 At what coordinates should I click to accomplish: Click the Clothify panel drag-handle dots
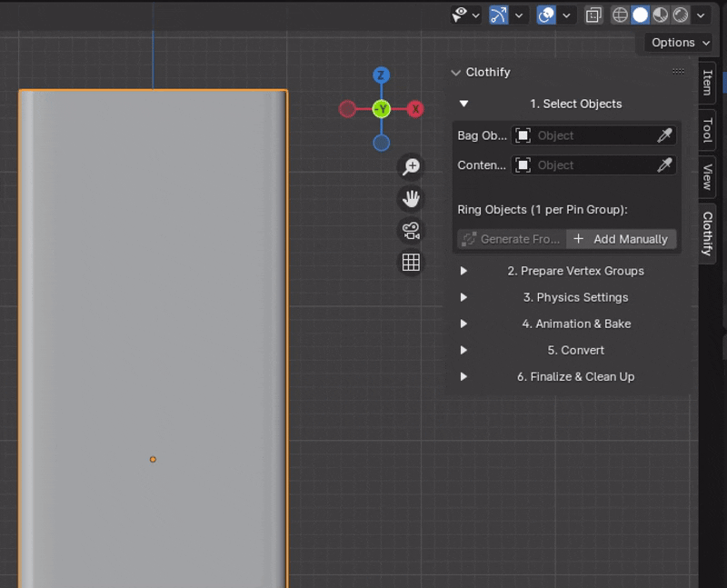click(x=678, y=72)
